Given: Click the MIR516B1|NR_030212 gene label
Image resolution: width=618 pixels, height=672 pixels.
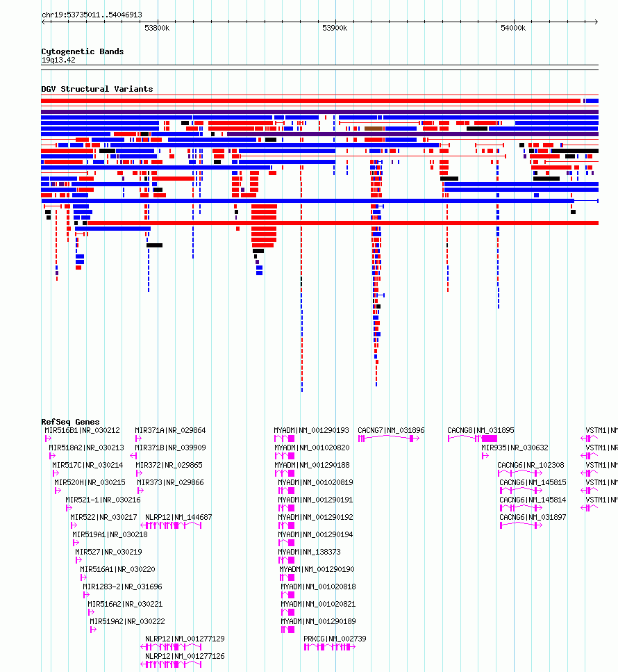Looking at the screenshot, I should click(82, 430).
